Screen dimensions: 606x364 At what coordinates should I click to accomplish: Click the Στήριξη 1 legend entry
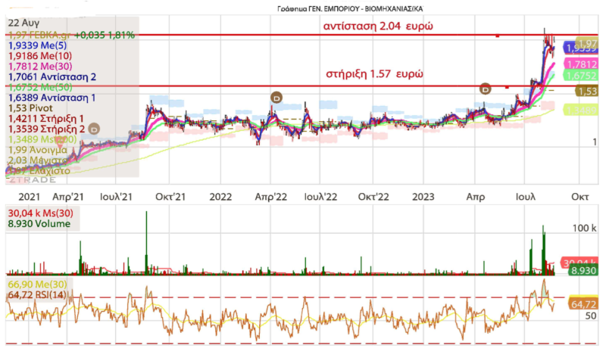(46, 119)
